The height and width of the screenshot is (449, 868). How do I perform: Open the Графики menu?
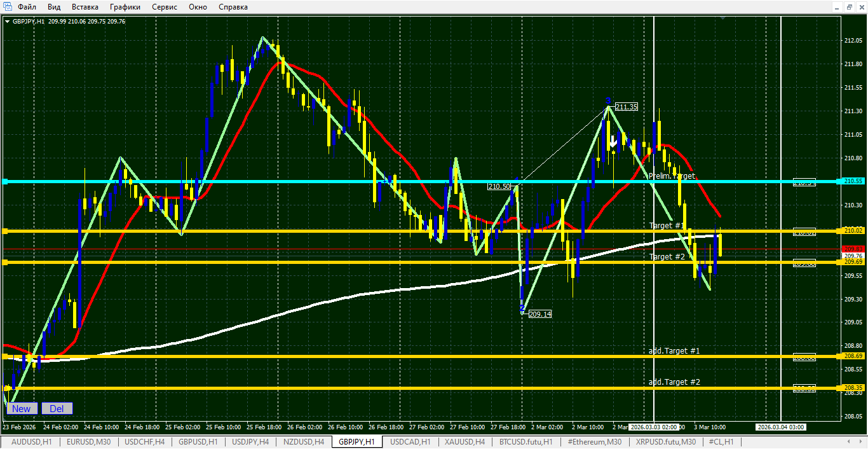(x=125, y=7)
